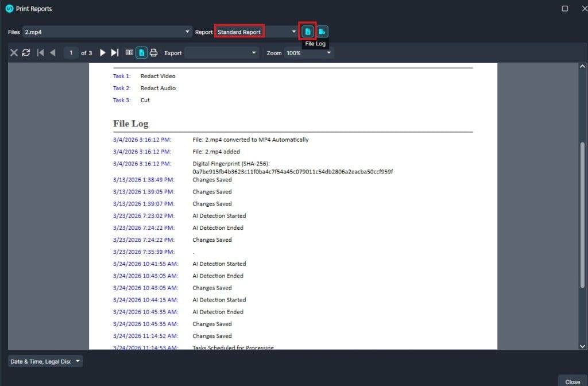Screen dimensions: 588x386
Task: Click the cancel X icon in report toolbar
Action: 14,53
